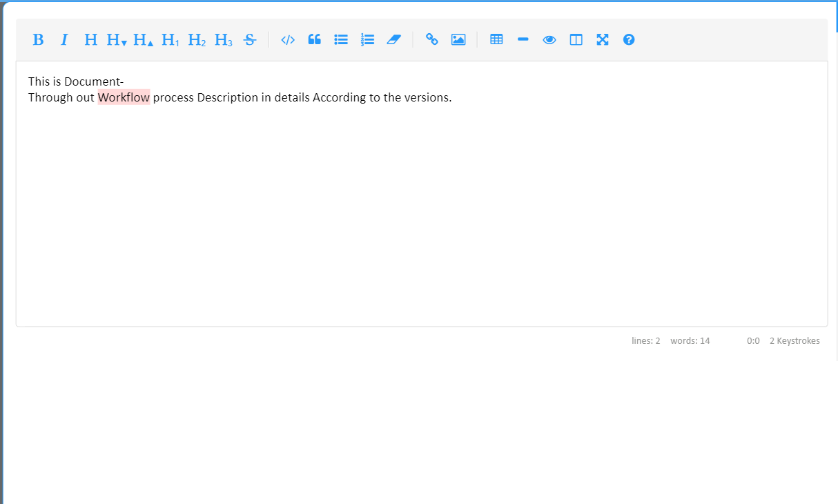Click the "0:0" cursor position indicator
Viewport: 838px width, 504px height.
753,341
